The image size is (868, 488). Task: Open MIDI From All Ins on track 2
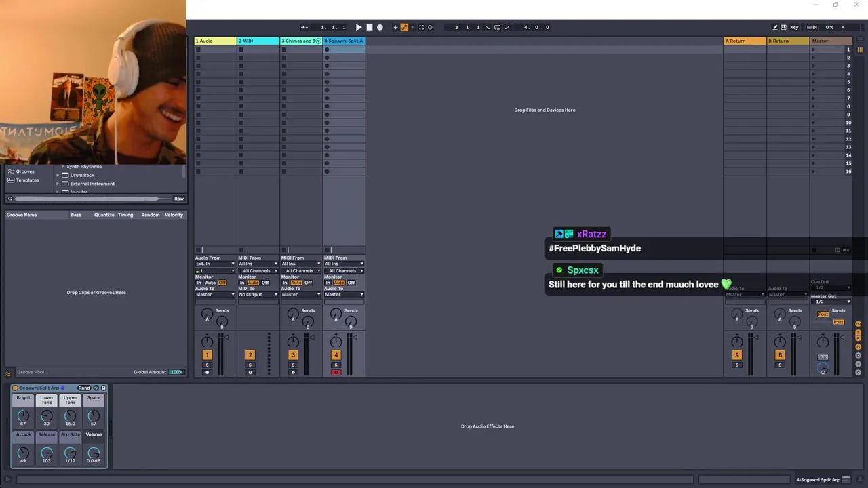tap(258, 264)
